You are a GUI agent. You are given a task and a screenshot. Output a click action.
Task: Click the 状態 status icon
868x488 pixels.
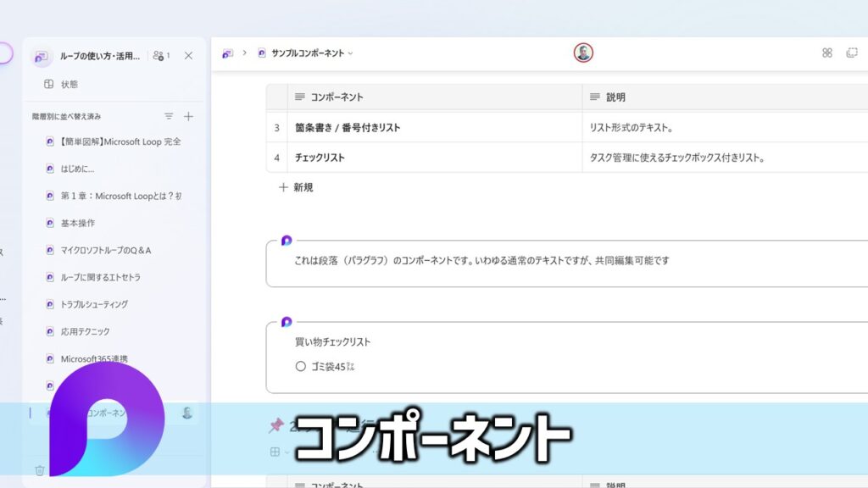49,84
